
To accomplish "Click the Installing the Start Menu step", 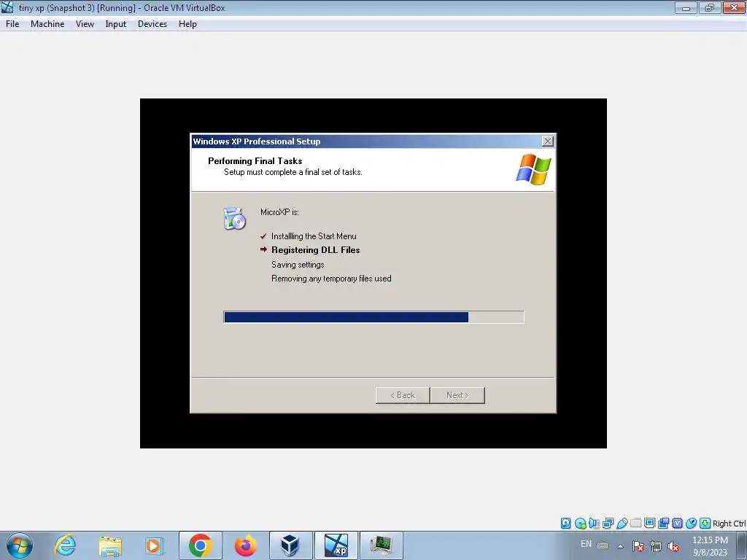I will (x=314, y=236).
